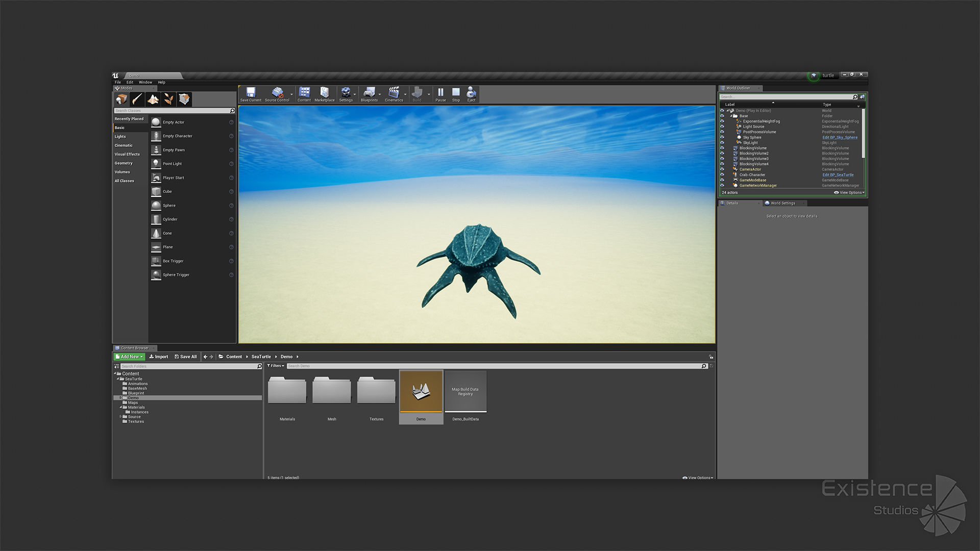Select the Foliage mode icon
Screen dimensions: 980x551
pos(168,99)
